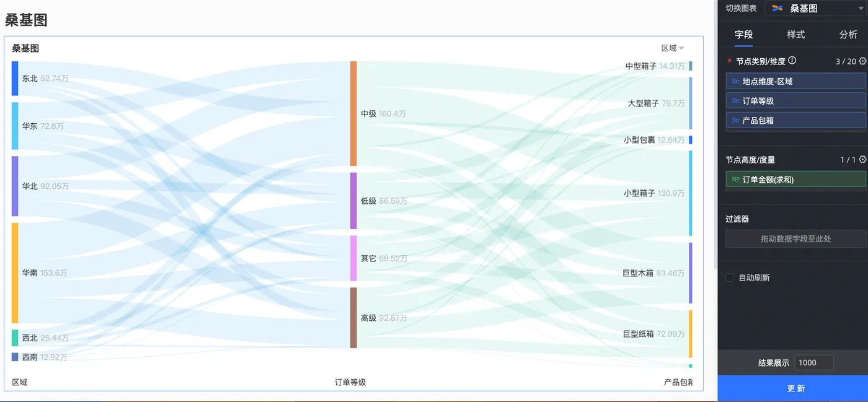The height and width of the screenshot is (402, 868).
Task: Click the № icon on 订单金额(求和)
Action: tap(735, 180)
